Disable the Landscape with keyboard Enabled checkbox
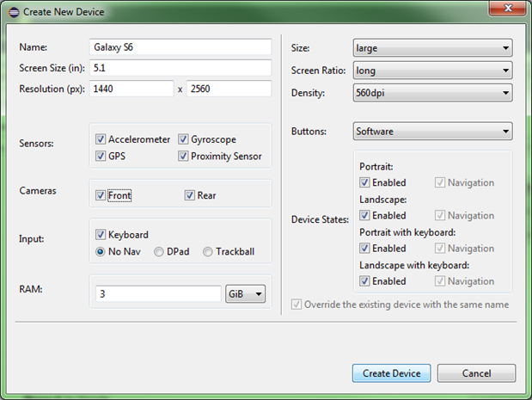 click(364, 281)
